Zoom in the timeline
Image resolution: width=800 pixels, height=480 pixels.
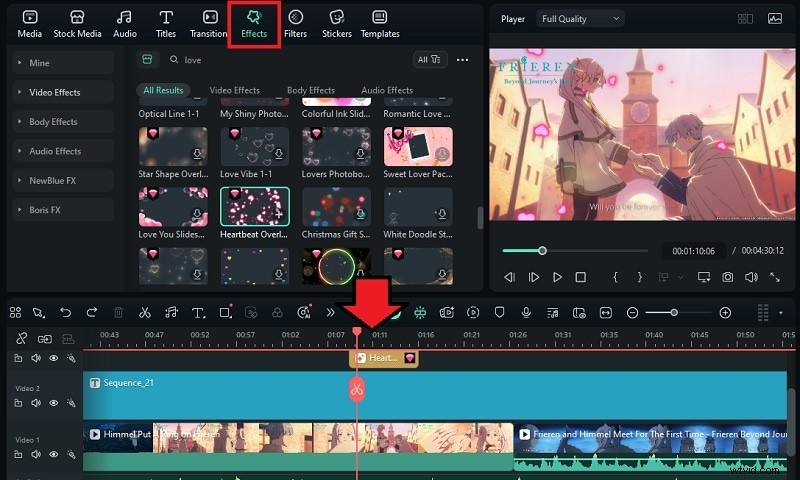[x=725, y=312]
